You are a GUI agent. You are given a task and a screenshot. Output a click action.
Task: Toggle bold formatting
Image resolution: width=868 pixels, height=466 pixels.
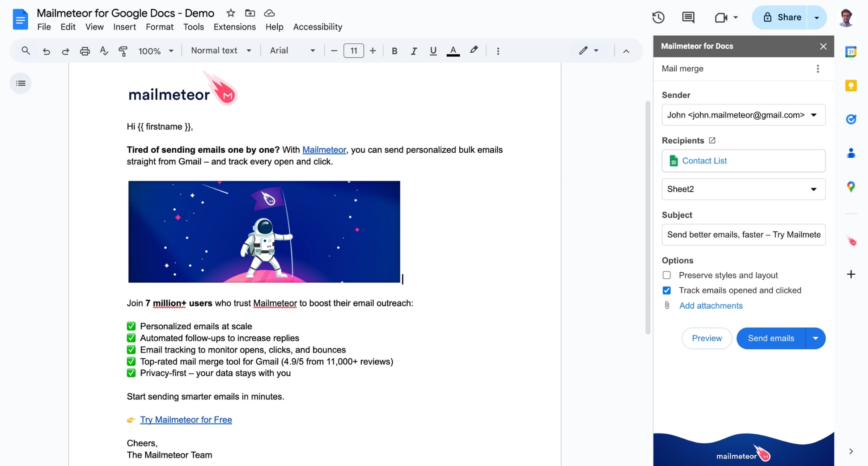pos(394,51)
